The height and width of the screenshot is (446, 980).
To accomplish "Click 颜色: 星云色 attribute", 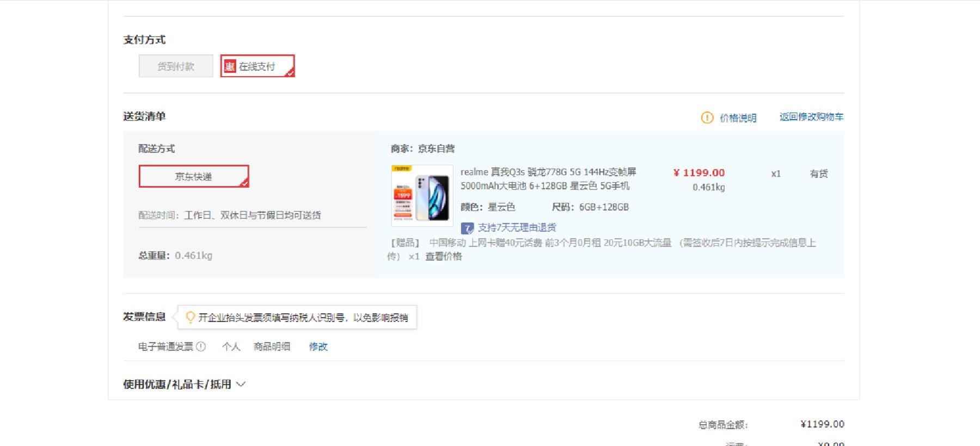I will coord(488,207).
